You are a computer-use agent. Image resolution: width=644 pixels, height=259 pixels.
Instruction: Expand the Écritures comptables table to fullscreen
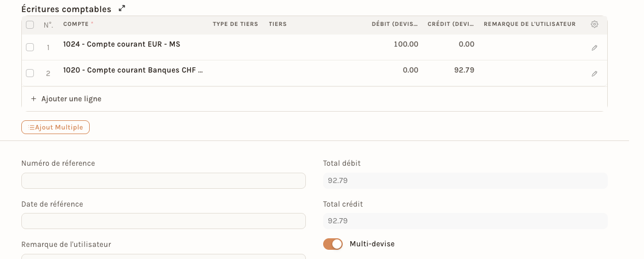coord(122,8)
